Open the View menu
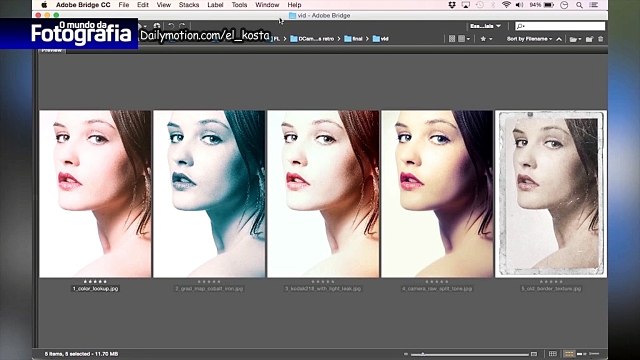Image resolution: width=640 pixels, height=360 pixels. point(164,5)
